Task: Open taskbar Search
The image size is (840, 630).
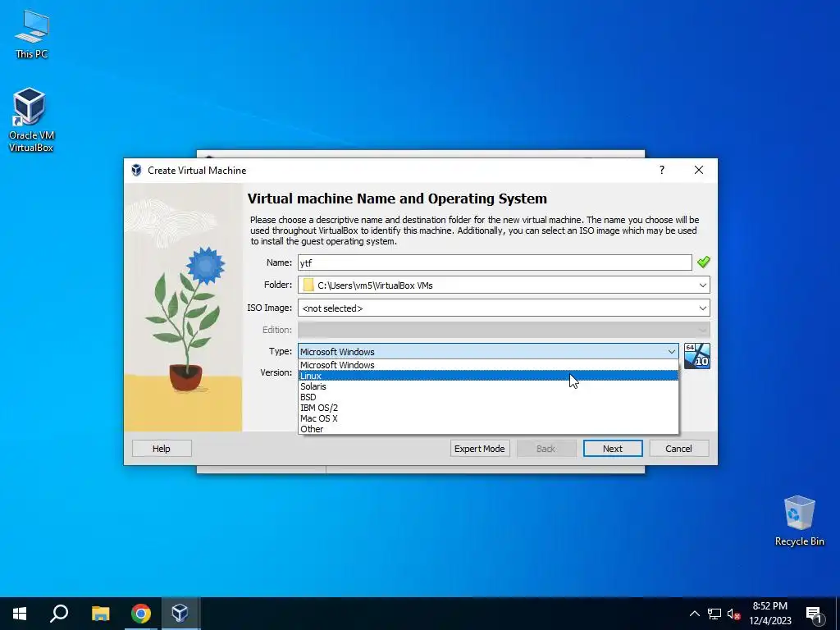Action: point(59,614)
